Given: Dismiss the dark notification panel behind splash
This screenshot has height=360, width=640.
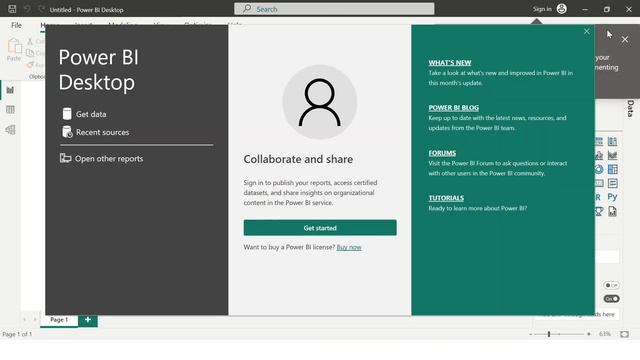Looking at the screenshot, I should [624, 40].
